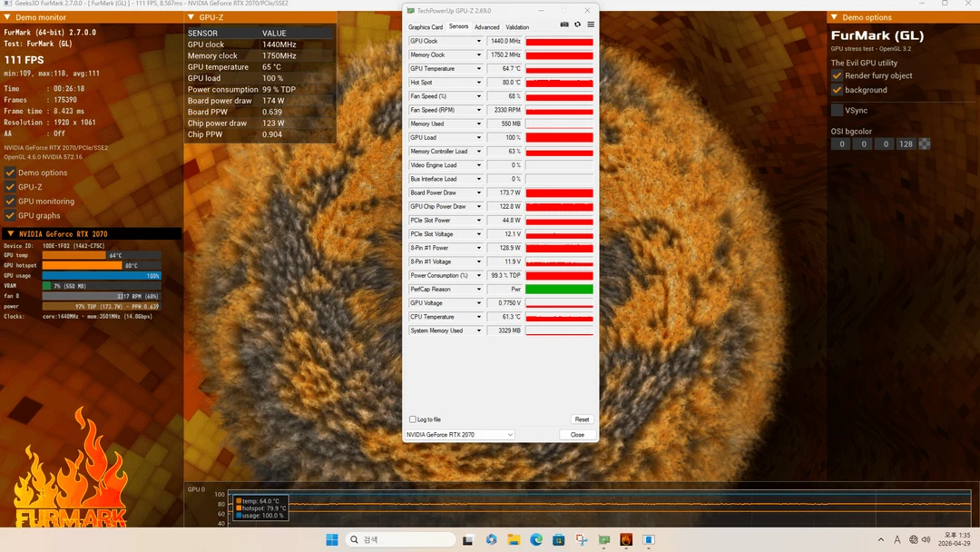This screenshot has width=980, height=552.
Task: Collapse the NVIDIA GeForce RTX 2070 section
Action: 10,234
